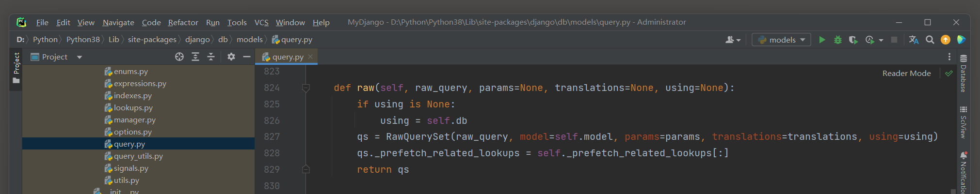
Task: Click the locate file target icon
Action: coord(179,57)
